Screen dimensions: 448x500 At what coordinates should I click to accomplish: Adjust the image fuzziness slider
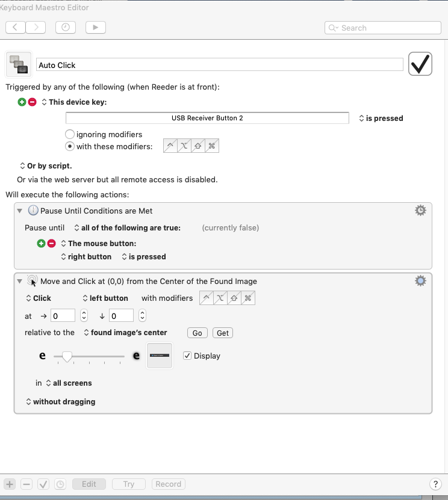click(67, 357)
